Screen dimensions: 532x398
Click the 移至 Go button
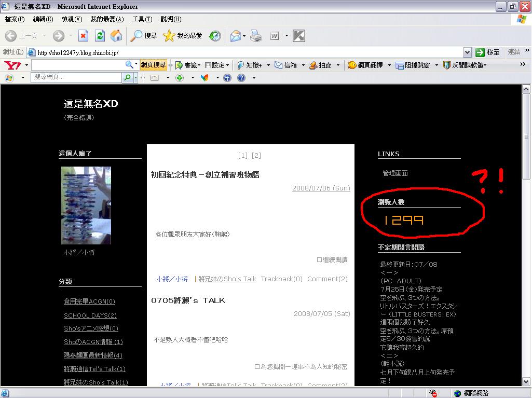[x=488, y=52]
